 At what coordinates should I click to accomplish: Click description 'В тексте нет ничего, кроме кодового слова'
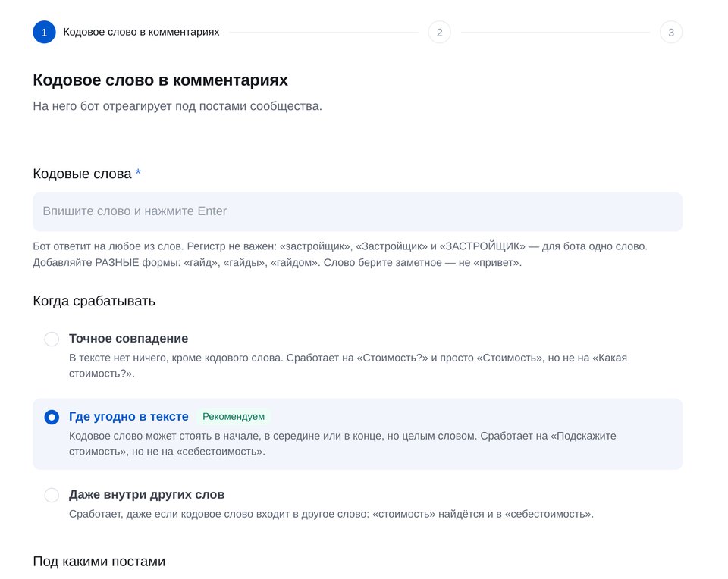point(176,358)
